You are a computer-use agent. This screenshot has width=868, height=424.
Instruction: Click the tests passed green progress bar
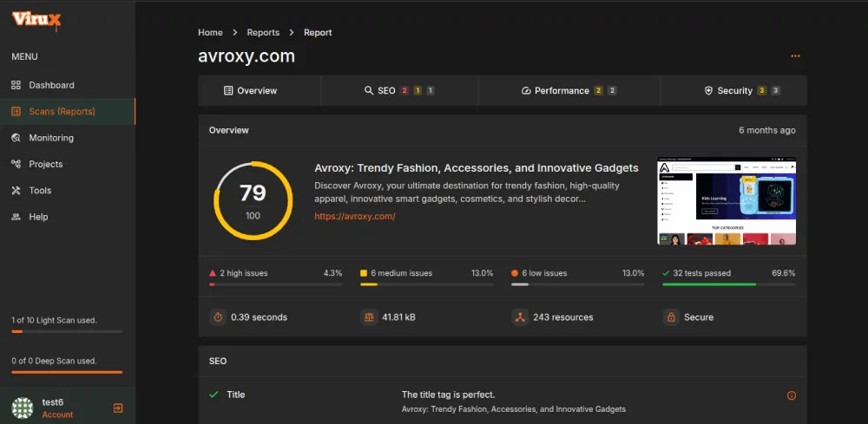[729, 284]
